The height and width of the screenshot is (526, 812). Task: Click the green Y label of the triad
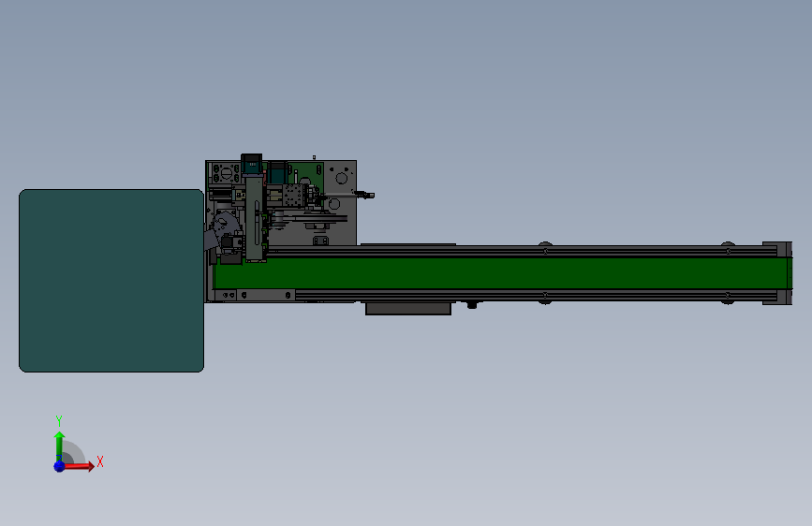59,421
